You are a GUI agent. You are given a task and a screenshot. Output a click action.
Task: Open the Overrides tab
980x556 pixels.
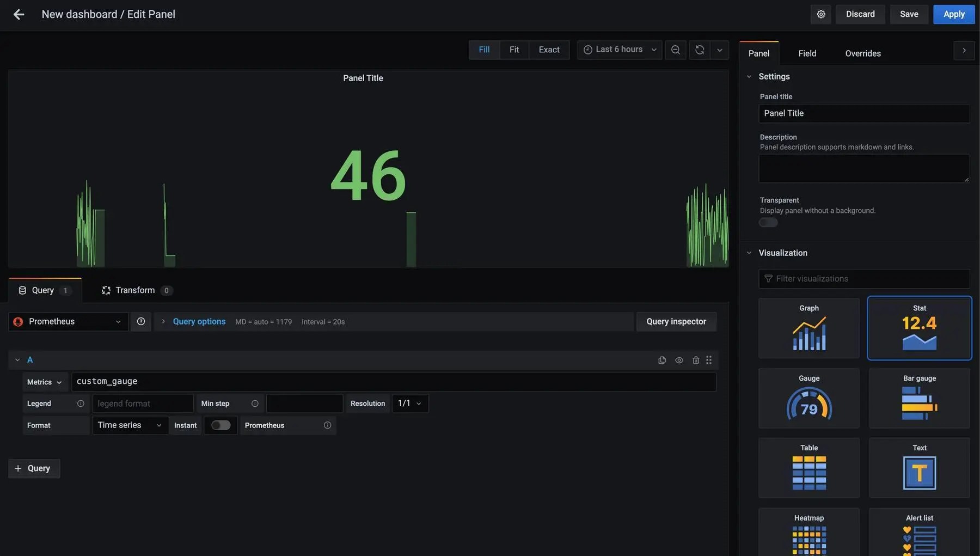click(x=862, y=53)
